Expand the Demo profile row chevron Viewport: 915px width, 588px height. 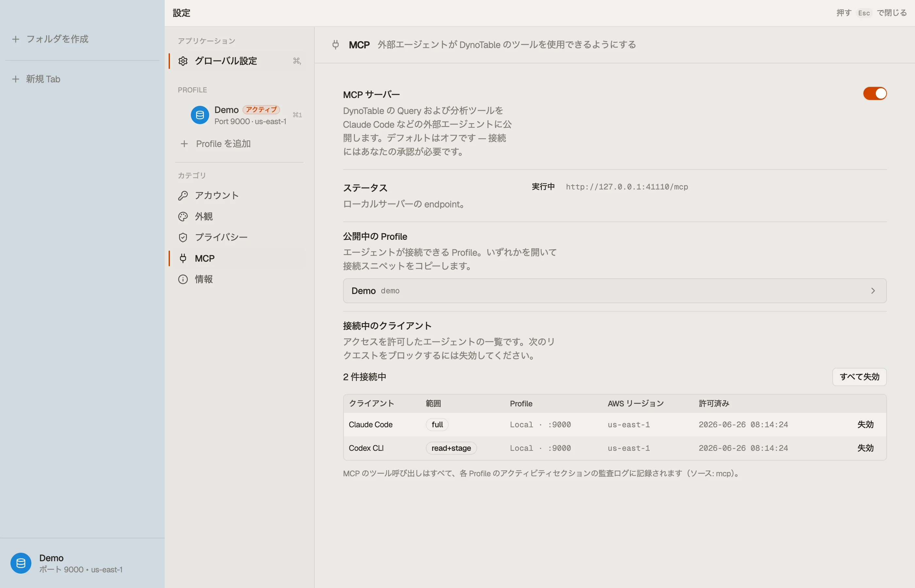pos(873,291)
